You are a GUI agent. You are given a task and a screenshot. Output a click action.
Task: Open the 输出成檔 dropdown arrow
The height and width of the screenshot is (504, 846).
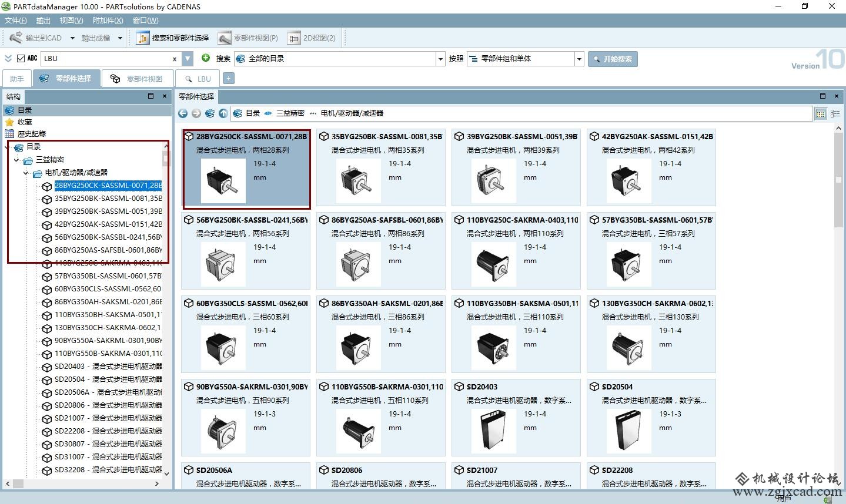pyautogui.click(x=120, y=38)
